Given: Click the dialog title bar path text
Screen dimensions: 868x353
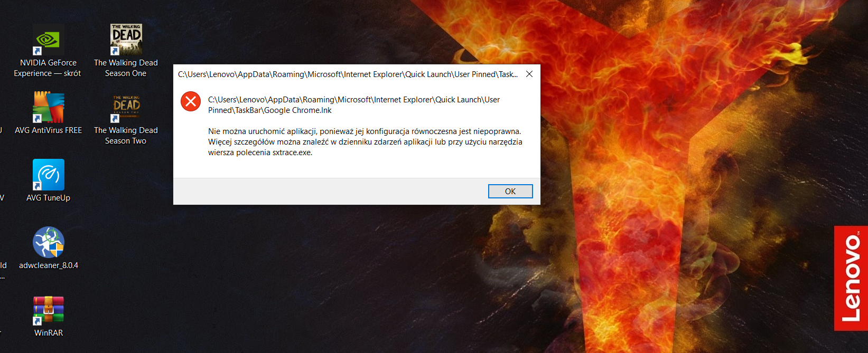Looking at the screenshot, I should pos(348,74).
